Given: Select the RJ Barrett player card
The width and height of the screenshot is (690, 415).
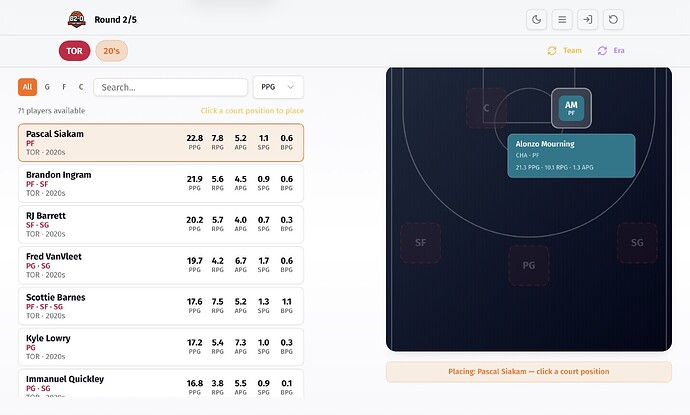Looking at the screenshot, I should 161,224.
